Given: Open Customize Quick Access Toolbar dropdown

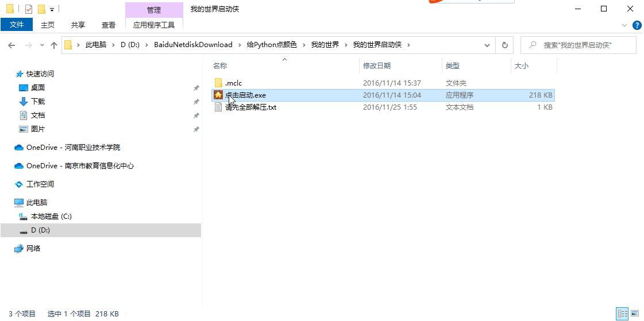Looking at the screenshot, I should pyautogui.click(x=52, y=9).
